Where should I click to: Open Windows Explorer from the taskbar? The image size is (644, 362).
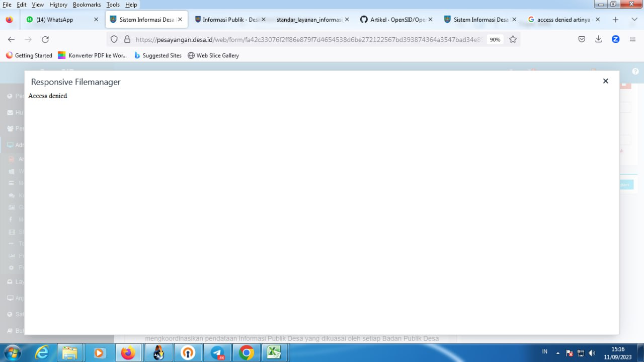pos(70,353)
